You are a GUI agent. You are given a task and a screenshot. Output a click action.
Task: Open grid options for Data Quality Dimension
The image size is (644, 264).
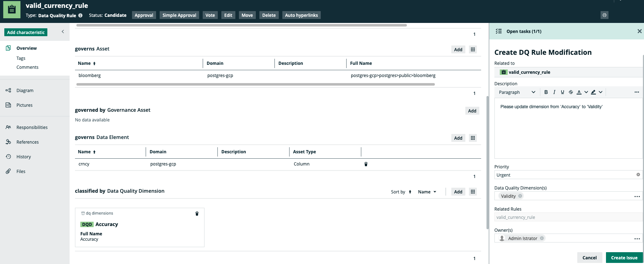(x=473, y=192)
